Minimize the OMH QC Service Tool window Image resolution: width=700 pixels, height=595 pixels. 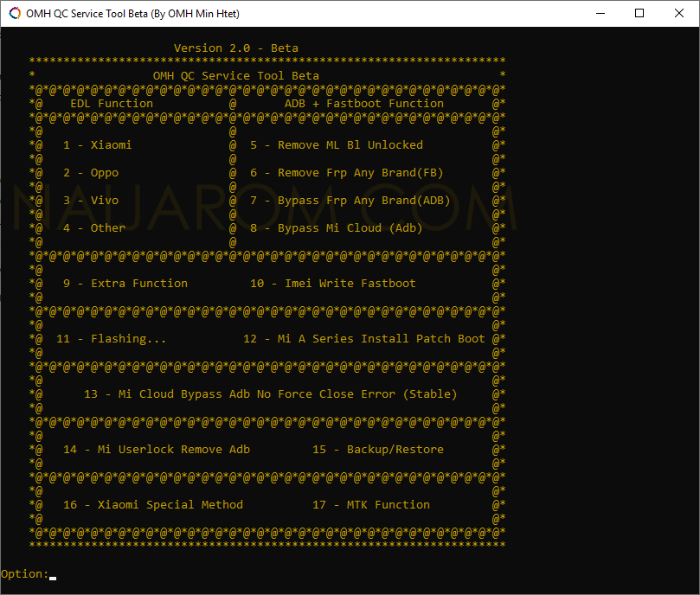click(x=600, y=13)
